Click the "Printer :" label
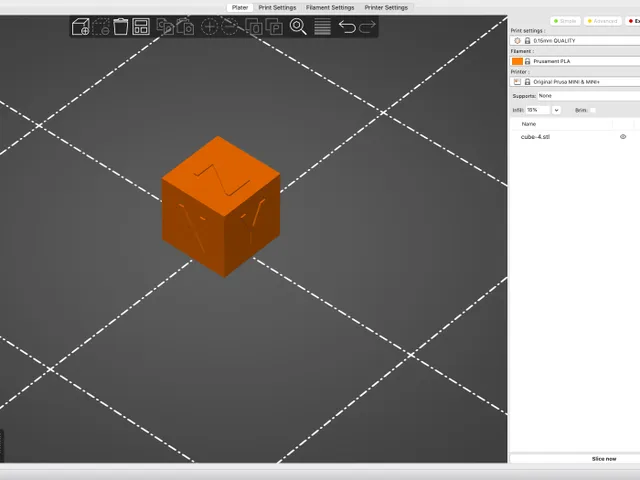 (520, 72)
